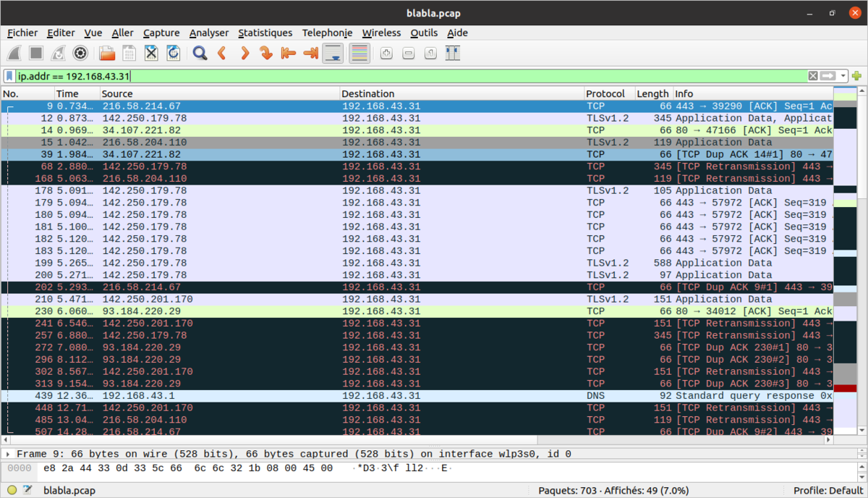Open the Analyser menu

208,33
